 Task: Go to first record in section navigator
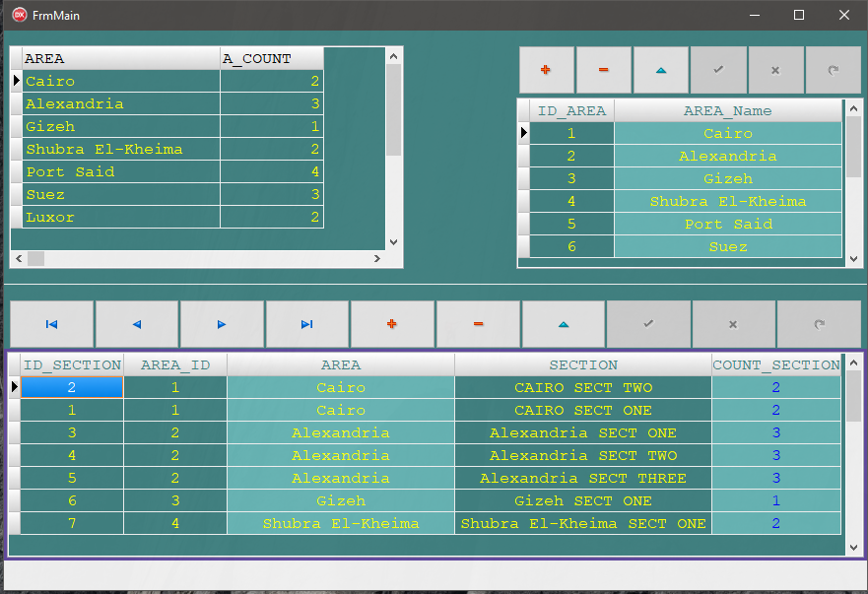click(x=51, y=324)
